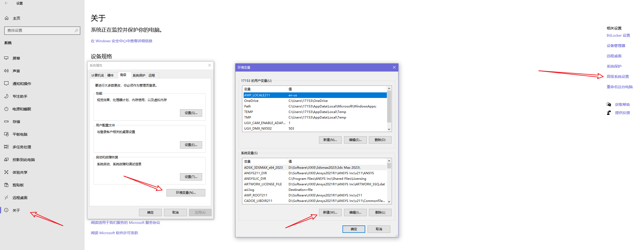The image size is (644, 250).
Task: Click the 屏幕 display icon in sidebar
Action: tap(6, 58)
